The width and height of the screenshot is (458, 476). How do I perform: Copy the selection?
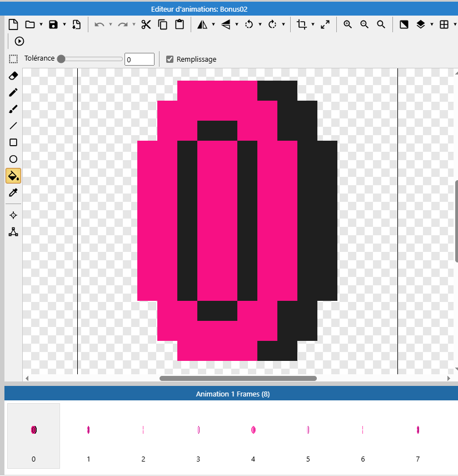(163, 24)
